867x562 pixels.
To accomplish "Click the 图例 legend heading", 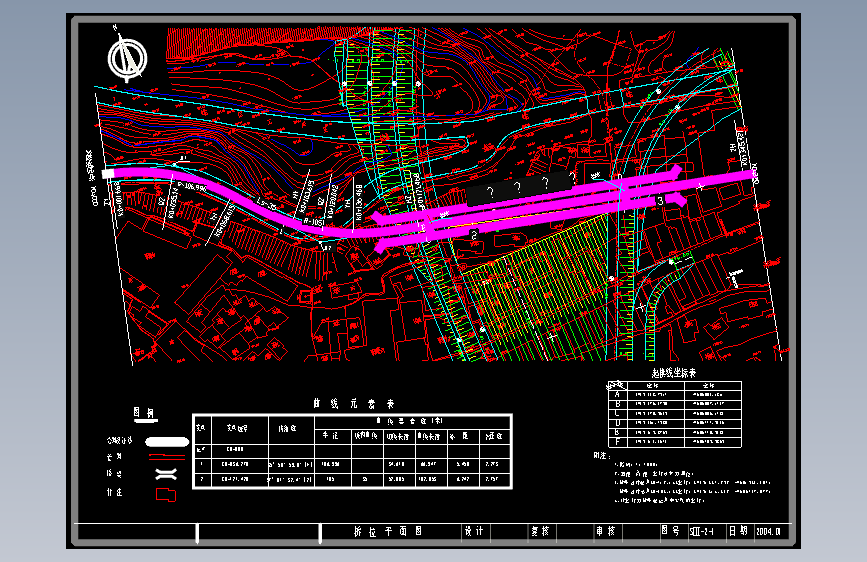I will coord(144,413).
